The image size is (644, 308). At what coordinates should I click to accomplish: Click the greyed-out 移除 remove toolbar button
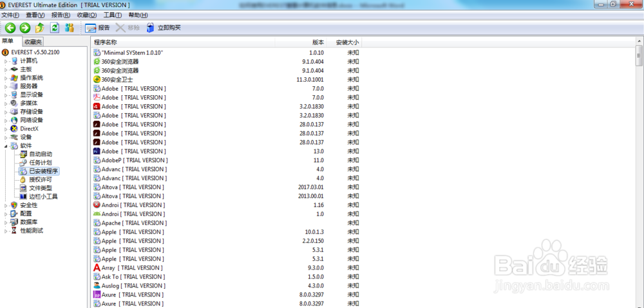point(128,28)
